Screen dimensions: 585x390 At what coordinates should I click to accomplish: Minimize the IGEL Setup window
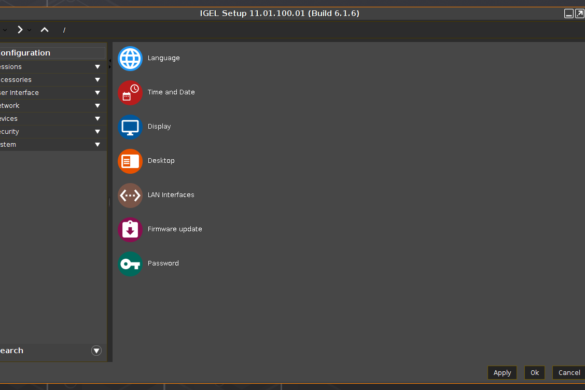point(568,14)
